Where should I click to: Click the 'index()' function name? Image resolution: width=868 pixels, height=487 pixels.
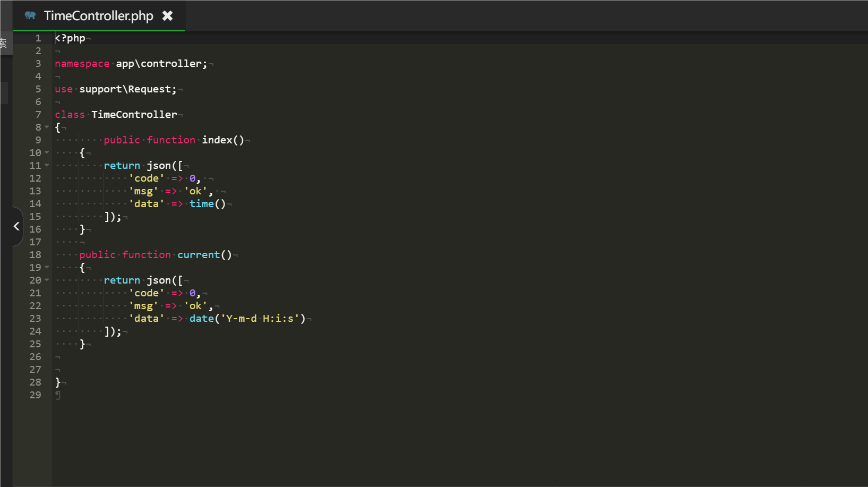coord(223,140)
